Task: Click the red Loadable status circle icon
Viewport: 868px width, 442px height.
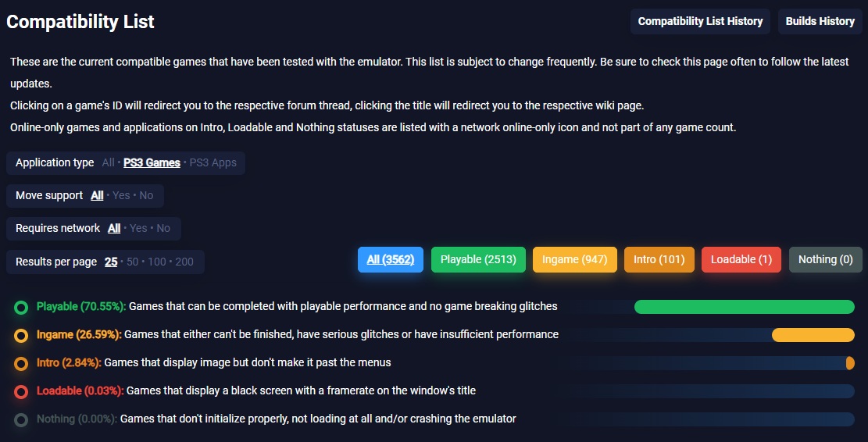Action: (21, 391)
